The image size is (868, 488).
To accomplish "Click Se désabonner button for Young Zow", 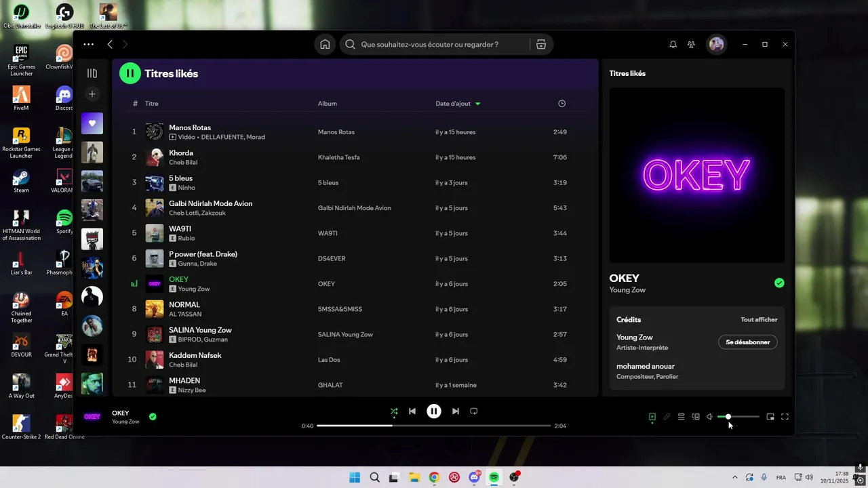I will pos(748,342).
